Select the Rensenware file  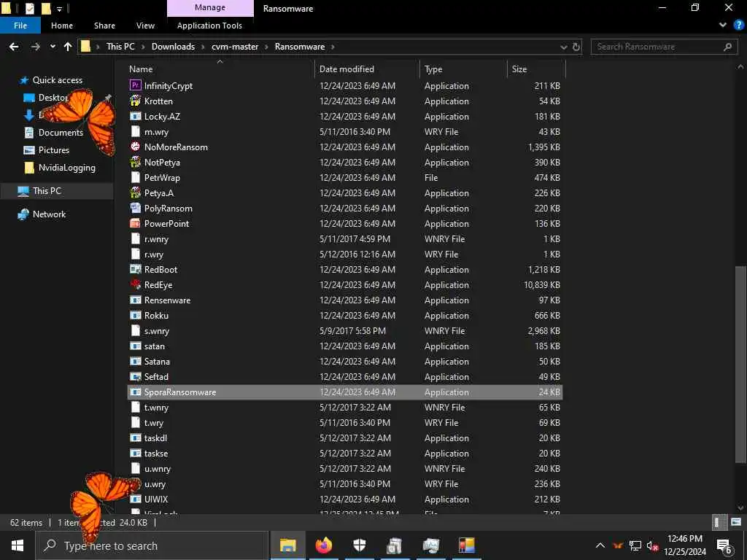345,300
